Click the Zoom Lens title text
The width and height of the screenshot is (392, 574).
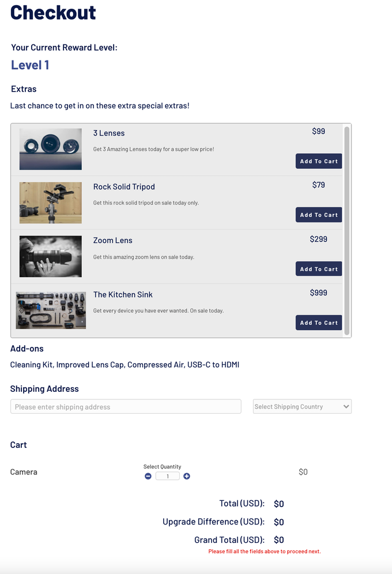[113, 240]
